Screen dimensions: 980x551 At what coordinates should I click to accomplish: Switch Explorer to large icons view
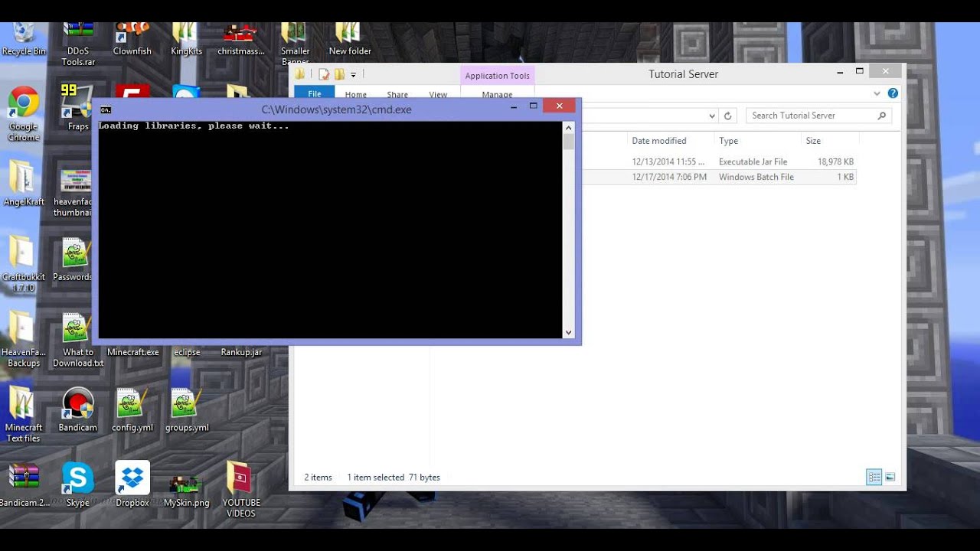tap(890, 477)
